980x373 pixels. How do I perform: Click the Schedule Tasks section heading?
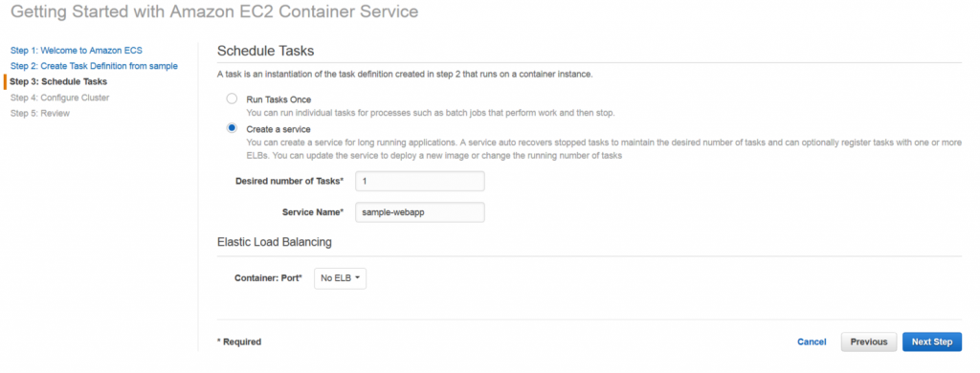(265, 51)
